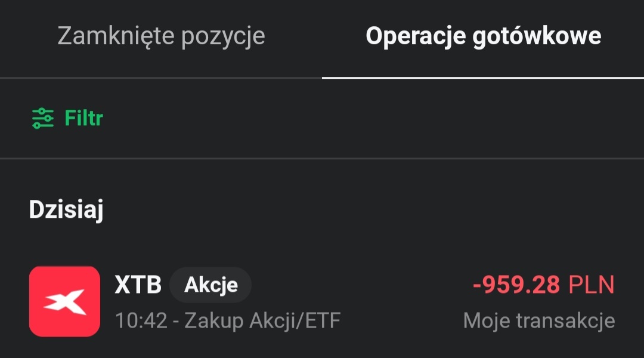Tap the white underline below Operacje gotówkowe

483,78
